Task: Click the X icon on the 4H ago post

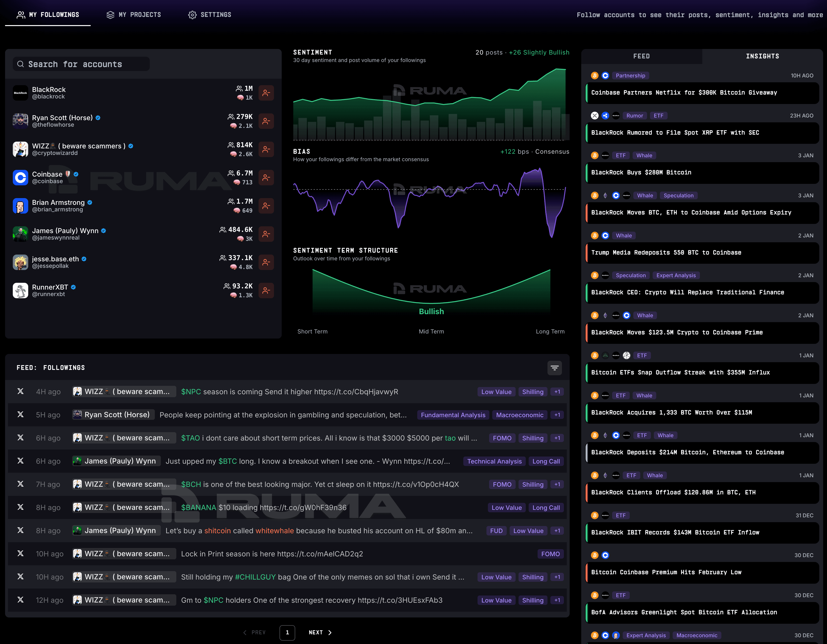Action: coord(21,391)
